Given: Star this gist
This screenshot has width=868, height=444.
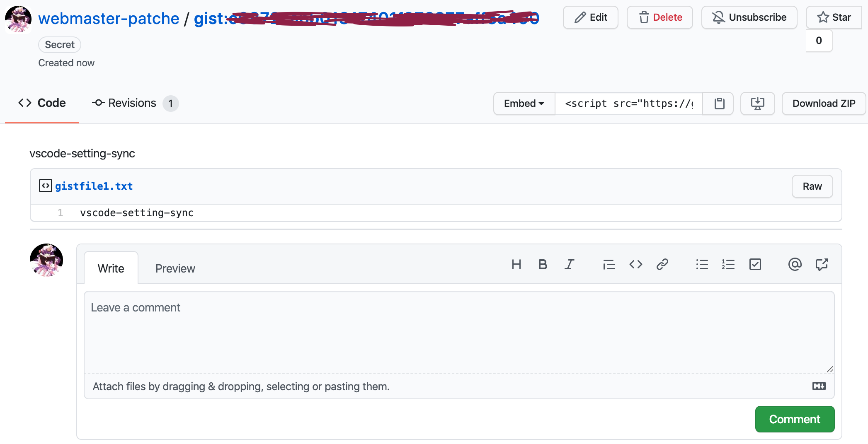Looking at the screenshot, I should (834, 17).
